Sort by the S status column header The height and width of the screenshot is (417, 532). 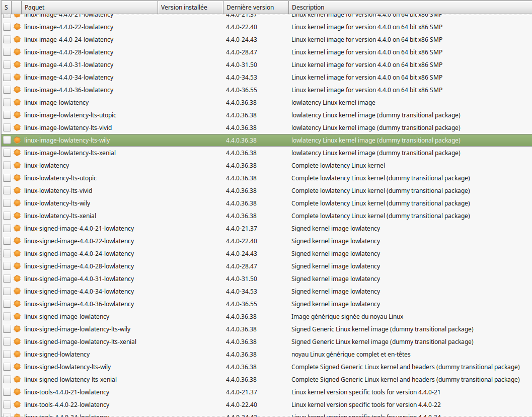pyautogui.click(x=6, y=7)
